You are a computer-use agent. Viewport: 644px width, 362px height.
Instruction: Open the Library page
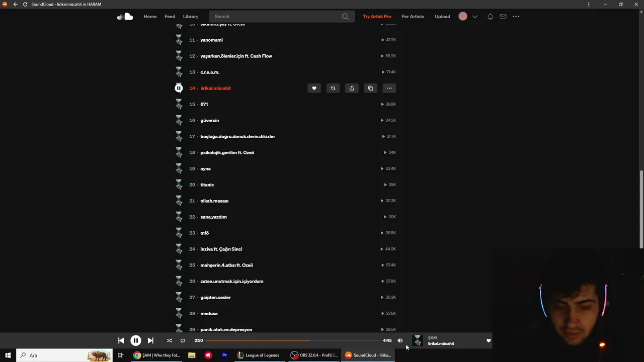pos(191,17)
